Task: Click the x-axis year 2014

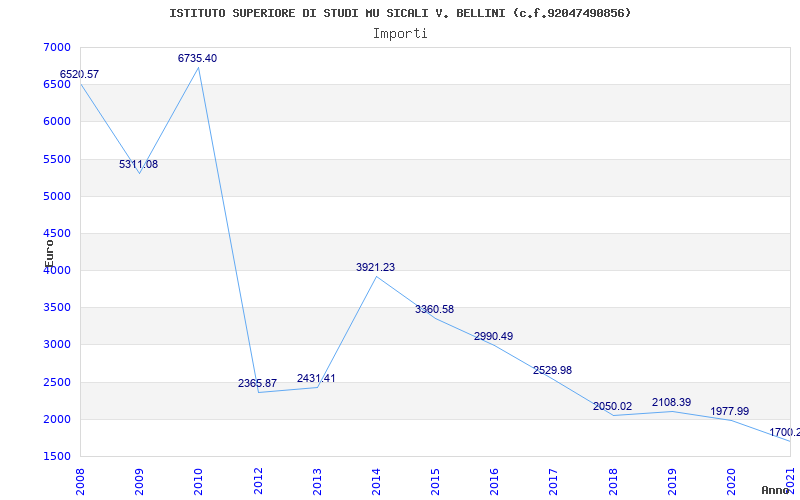Action: click(x=376, y=482)
